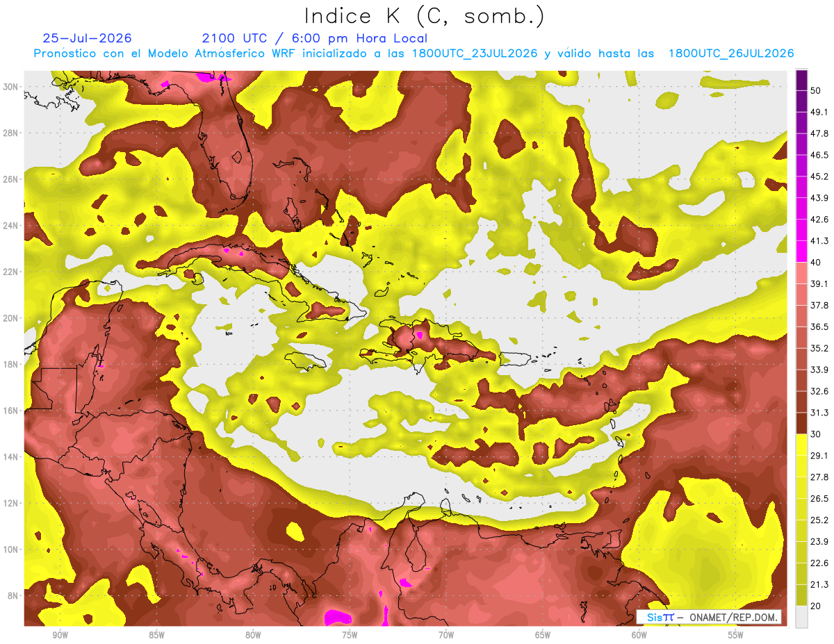The width and height of the screenshot is (834, 644).
Task: Click the color scale value 33.9
Action: click(x=819, y=370)
